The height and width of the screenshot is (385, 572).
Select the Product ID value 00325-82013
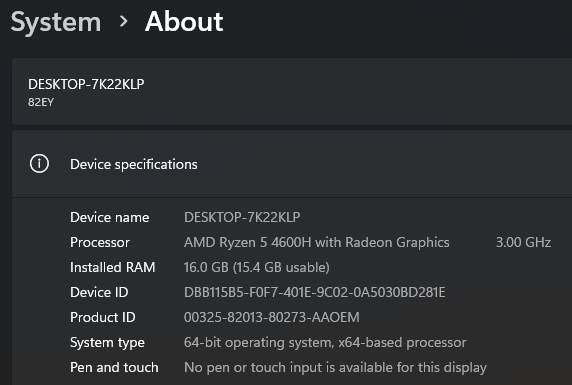(x=272, y=317)
